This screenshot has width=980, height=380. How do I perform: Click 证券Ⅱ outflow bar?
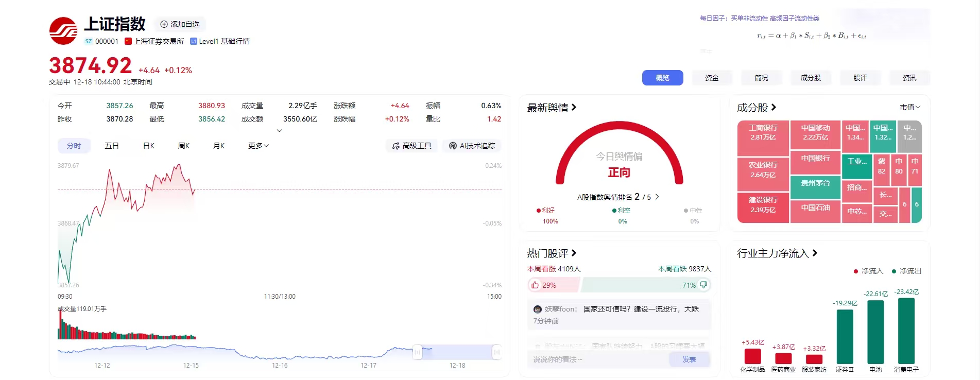click(845, 337)
